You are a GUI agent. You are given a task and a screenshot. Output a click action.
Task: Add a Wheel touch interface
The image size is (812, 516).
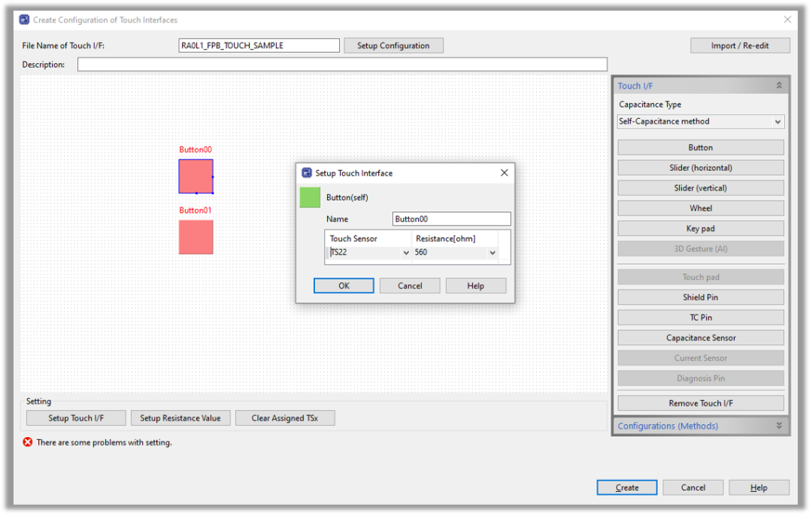pyautogui.click(x=701, y=208)
